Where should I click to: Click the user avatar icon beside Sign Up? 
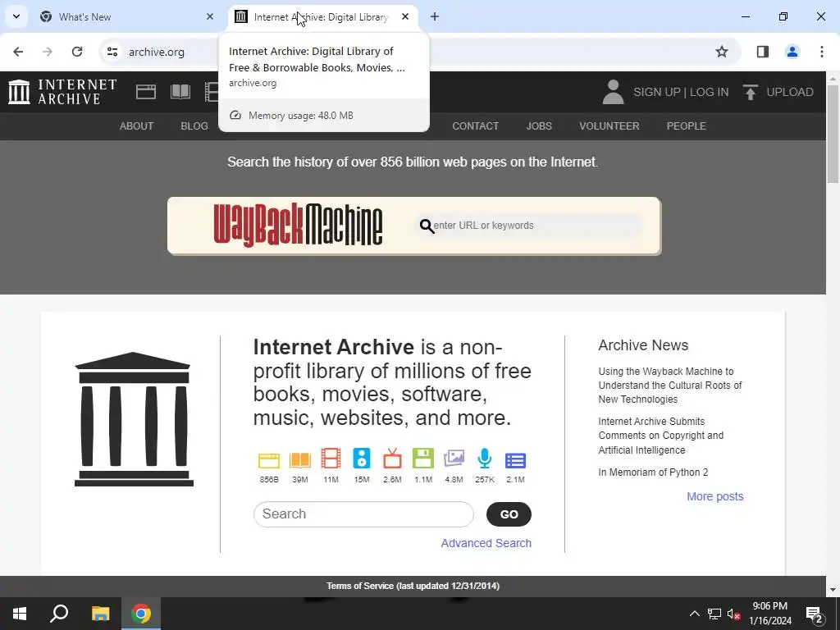613,92
